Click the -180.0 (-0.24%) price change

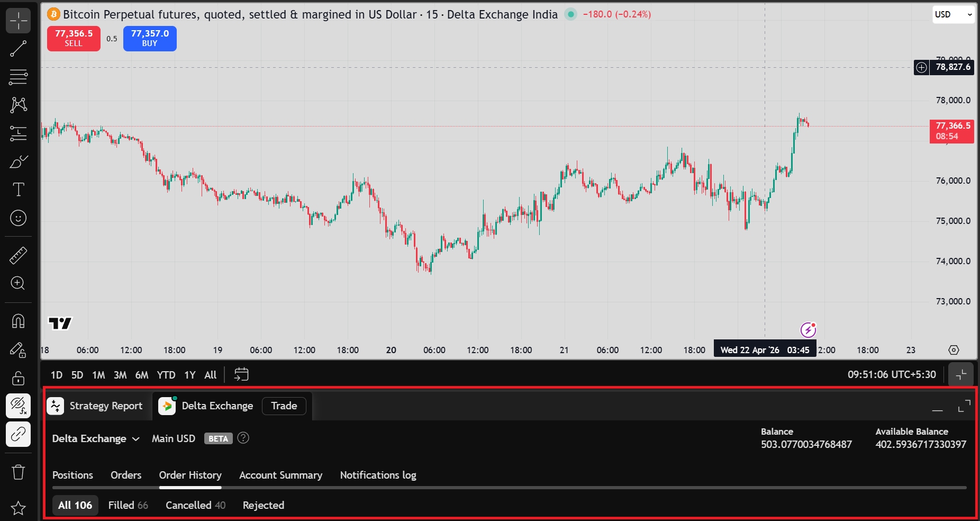617,14
